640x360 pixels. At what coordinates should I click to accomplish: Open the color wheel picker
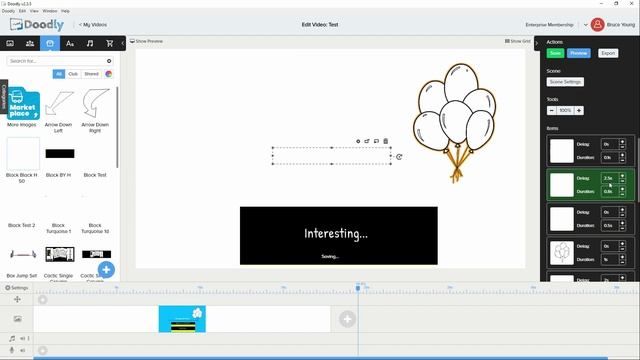tap(109, 74)
